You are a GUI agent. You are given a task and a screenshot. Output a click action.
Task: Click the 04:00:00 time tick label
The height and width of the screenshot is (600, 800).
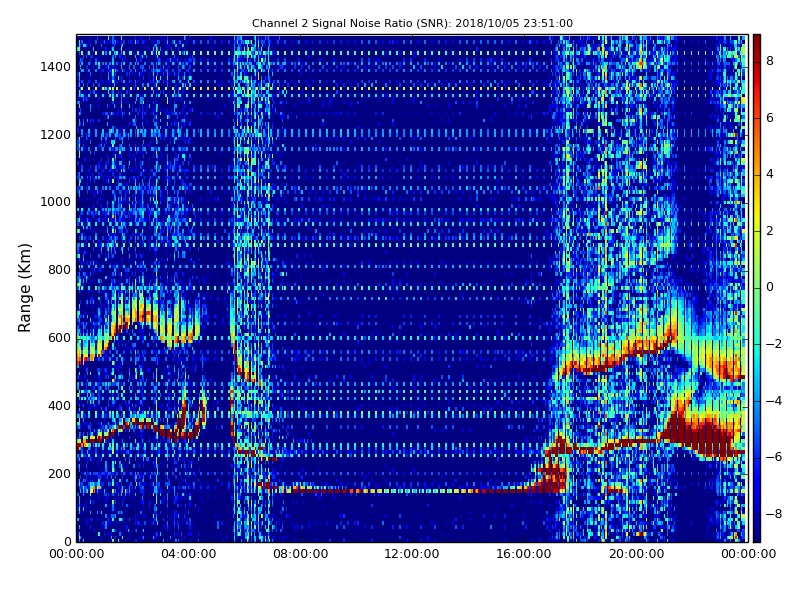188,554
